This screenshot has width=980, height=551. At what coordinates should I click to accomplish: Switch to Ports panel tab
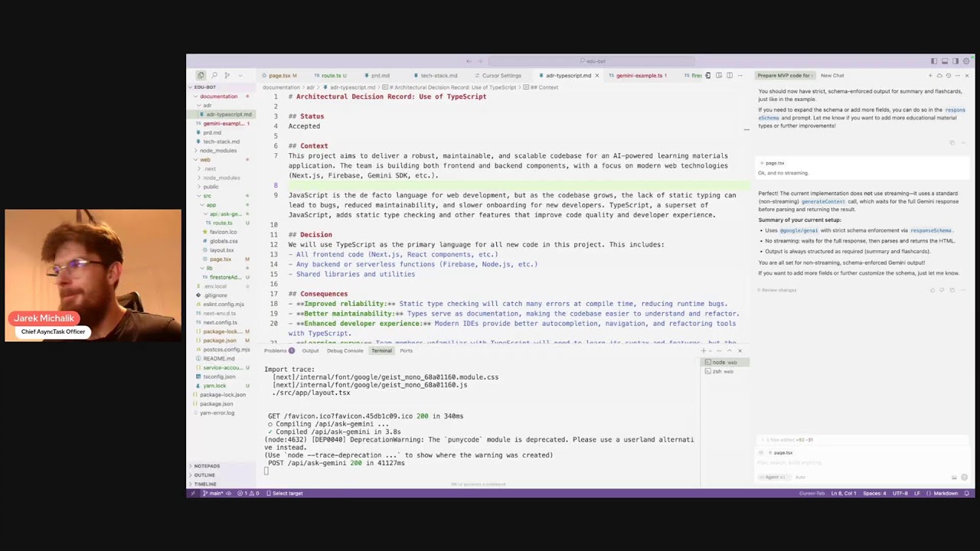coord(406,350)
